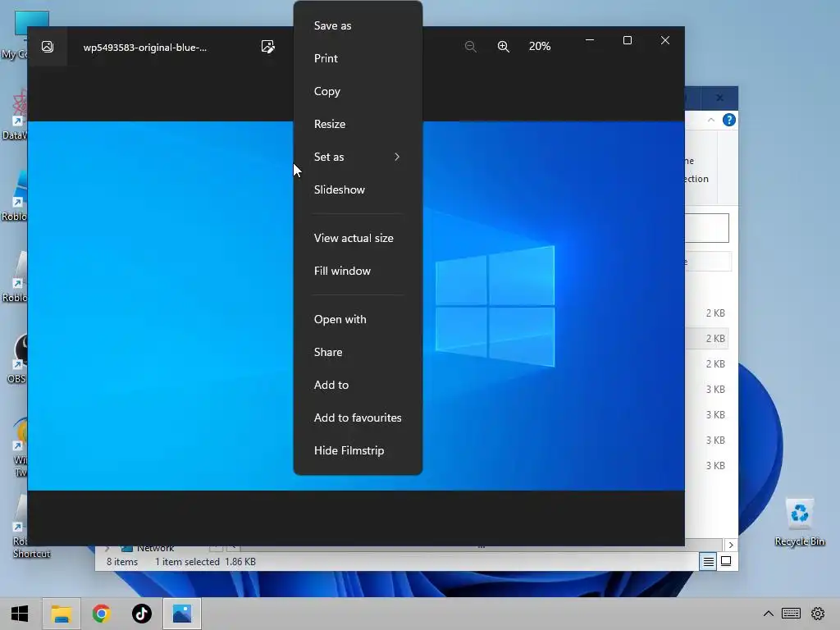Maximize the Photos window
The width and height of the screenshot is (840, 630).
click(x=628, y=40)
